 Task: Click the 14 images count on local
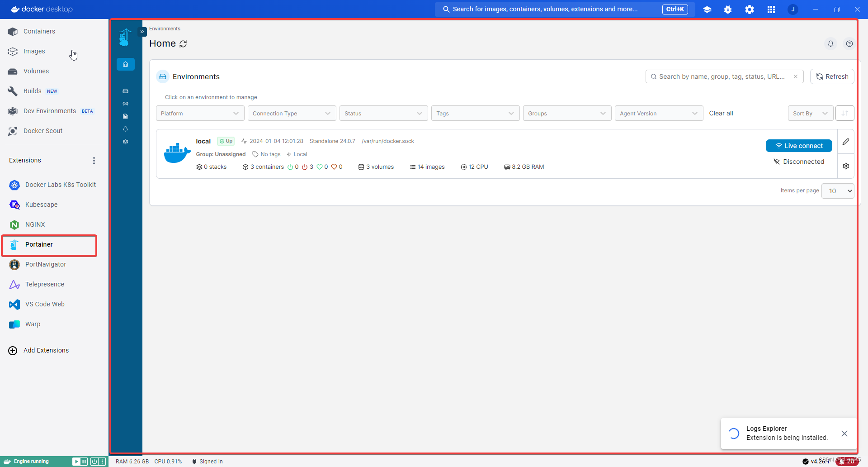coord(427,167)
